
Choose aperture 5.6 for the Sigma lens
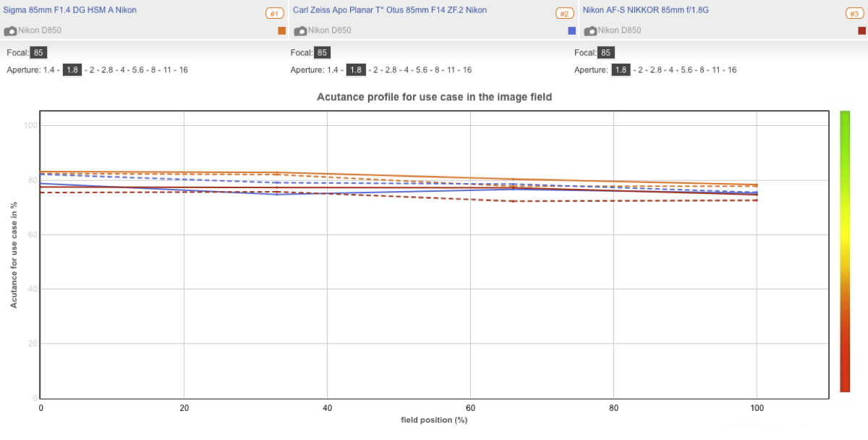click(x=138, y=70)
